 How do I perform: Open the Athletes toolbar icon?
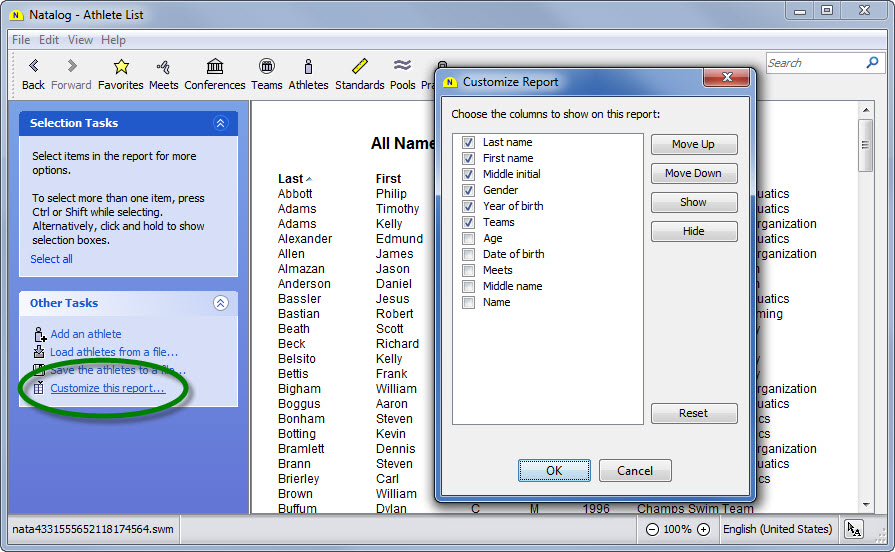(308, 67)
